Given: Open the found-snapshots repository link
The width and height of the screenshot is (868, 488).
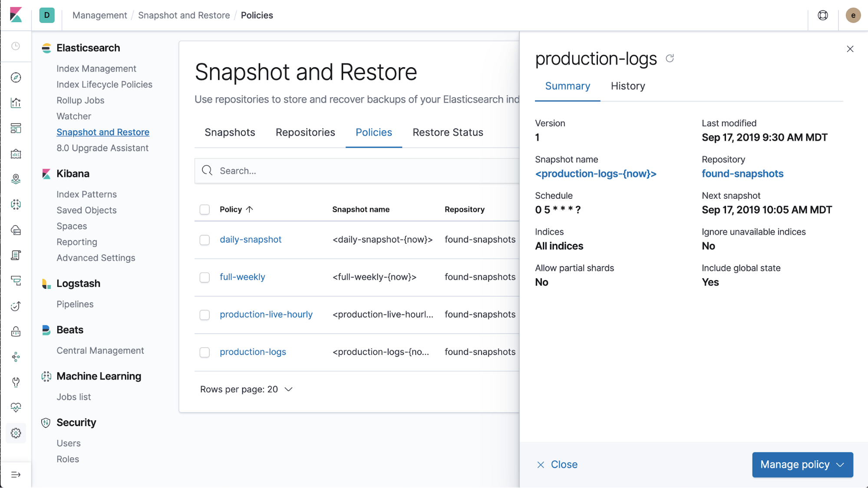Looking at the screenshot, I should [x=742, y=174].
